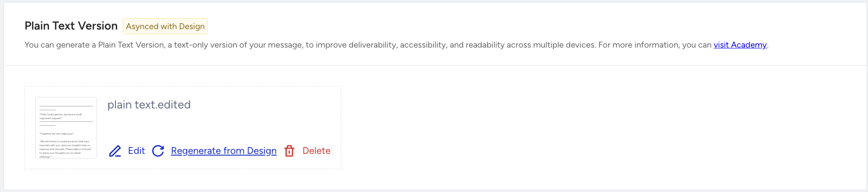Viewport: 868px width, 192px height.
Task: Click the pencil edit icon
Action: click(115, 151)
